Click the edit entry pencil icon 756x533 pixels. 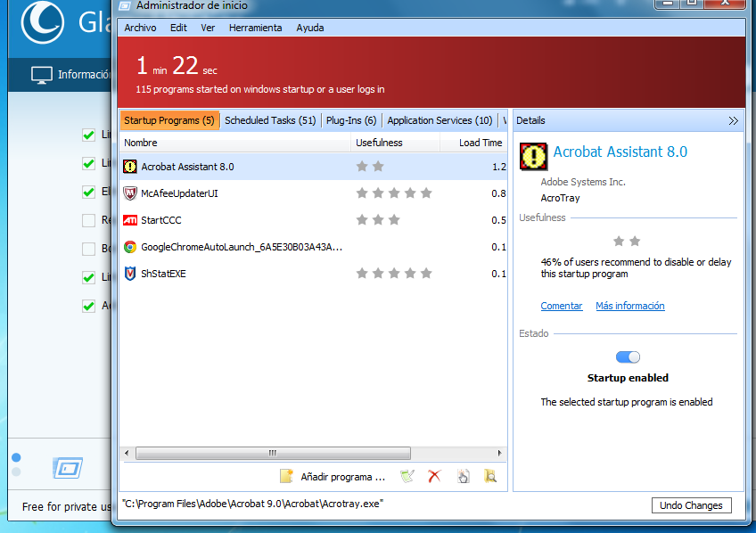[407, 477]
